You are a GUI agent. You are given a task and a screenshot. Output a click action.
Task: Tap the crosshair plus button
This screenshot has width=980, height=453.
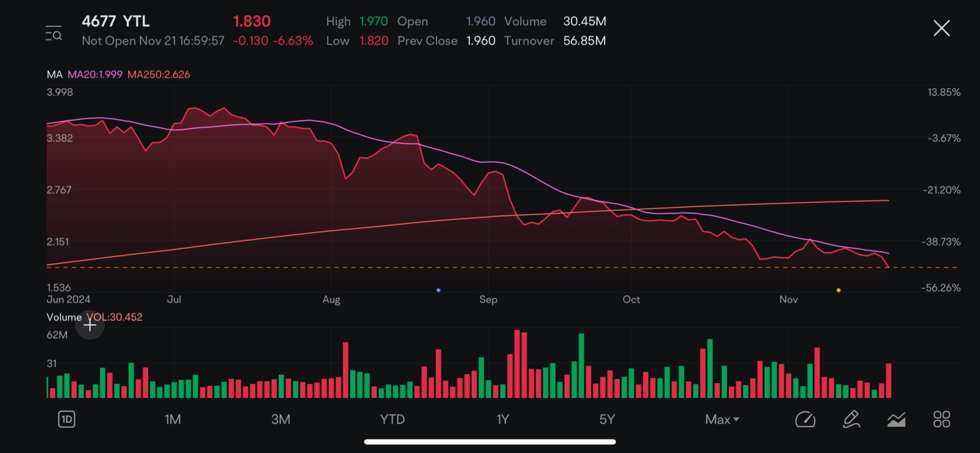[90, 325]
